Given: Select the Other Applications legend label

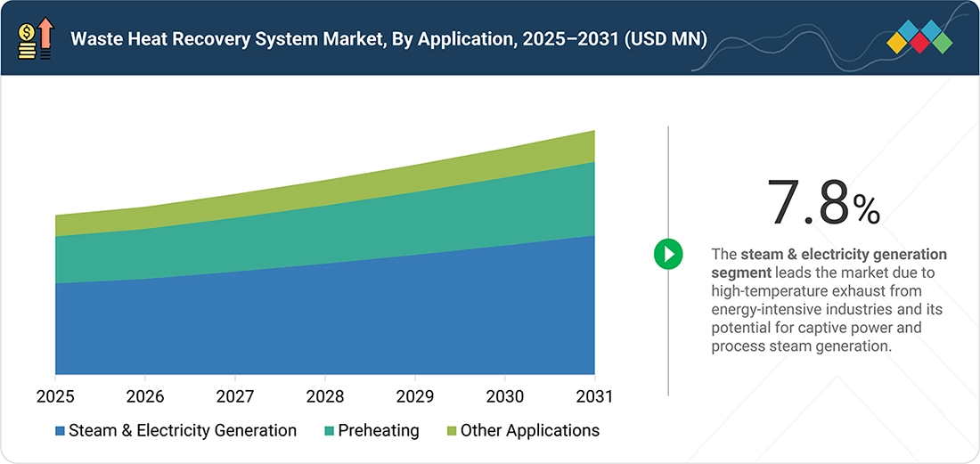Looking at the screenshot, I should 530,430.
